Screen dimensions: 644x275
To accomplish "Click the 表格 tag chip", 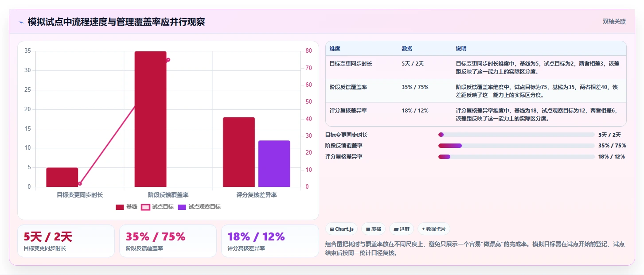I will point(374,229).
